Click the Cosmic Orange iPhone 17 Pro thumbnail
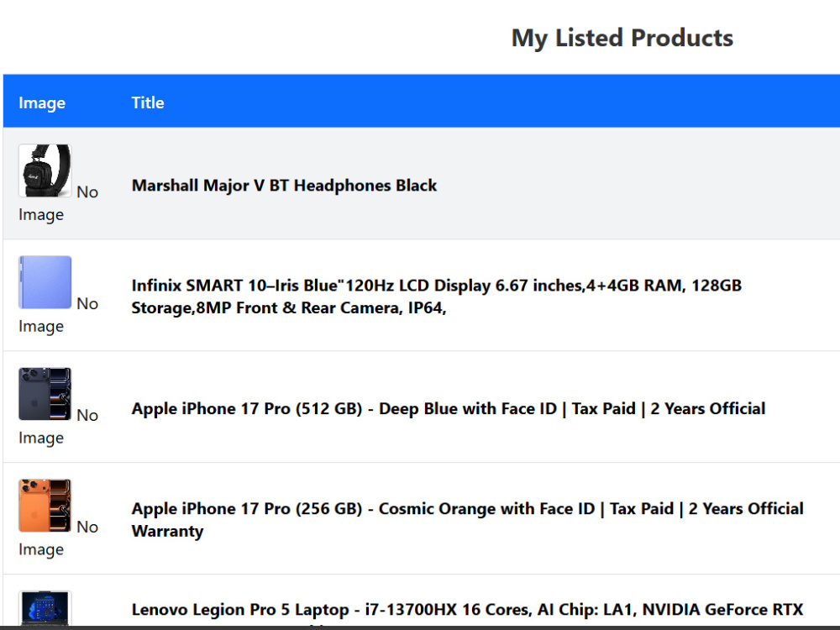 pos(45,505)
